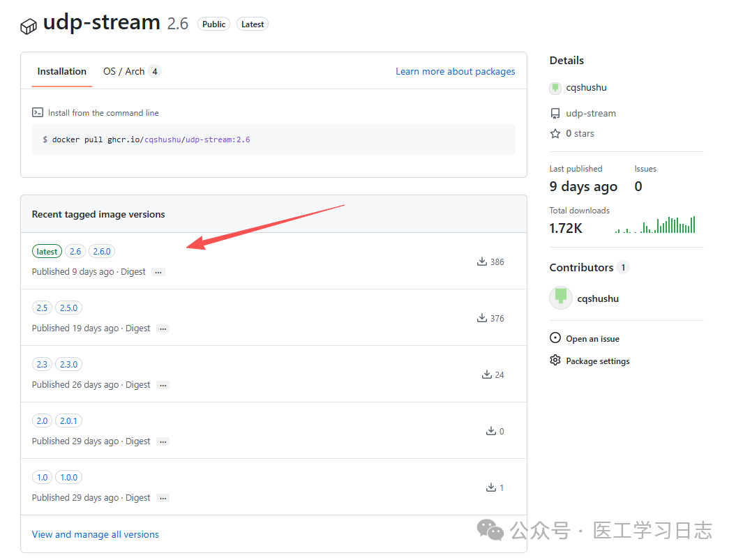Open View and manage all versions link
Image resolution: width=736 pixels, height=560 pixels.
(96, 534)
